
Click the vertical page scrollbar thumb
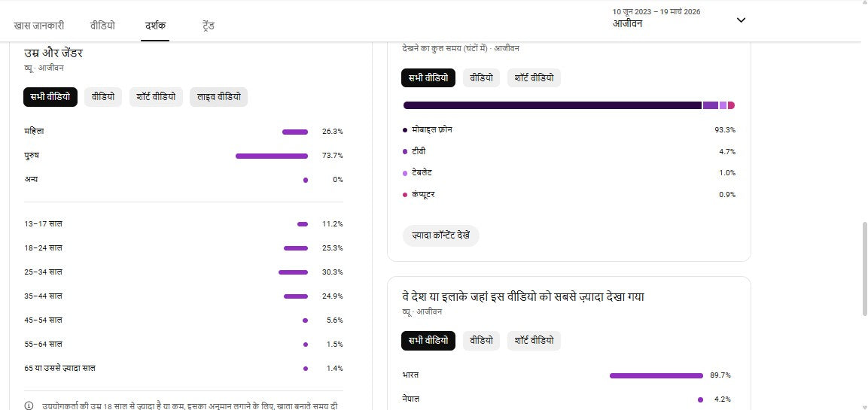click(x=863, y=269)
